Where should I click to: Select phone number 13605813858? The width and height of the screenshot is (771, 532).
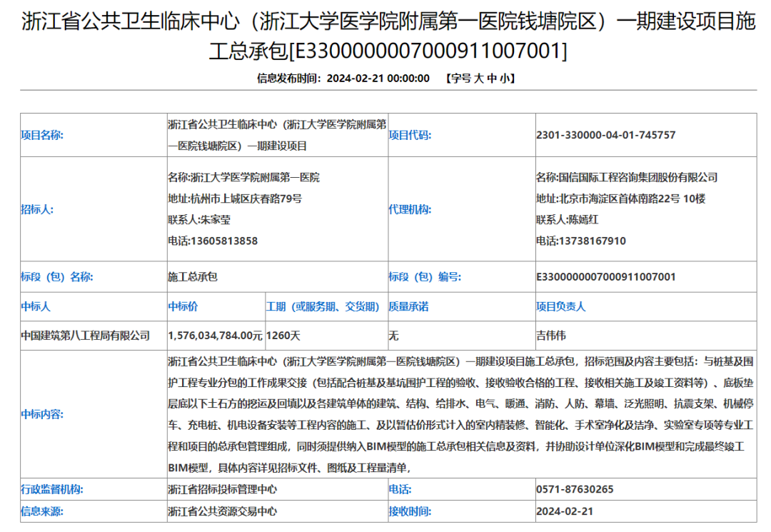224,241
